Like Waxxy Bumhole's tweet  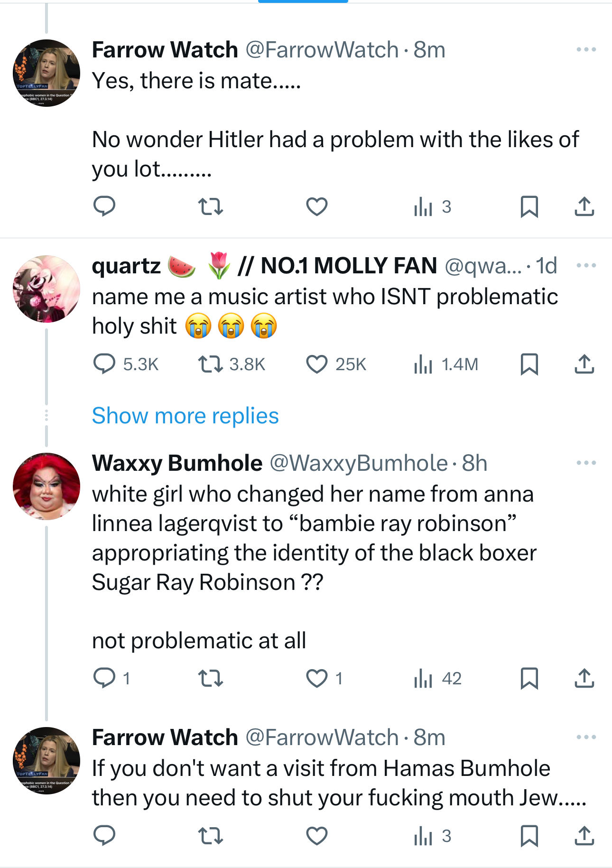click(x=317, y=678)
